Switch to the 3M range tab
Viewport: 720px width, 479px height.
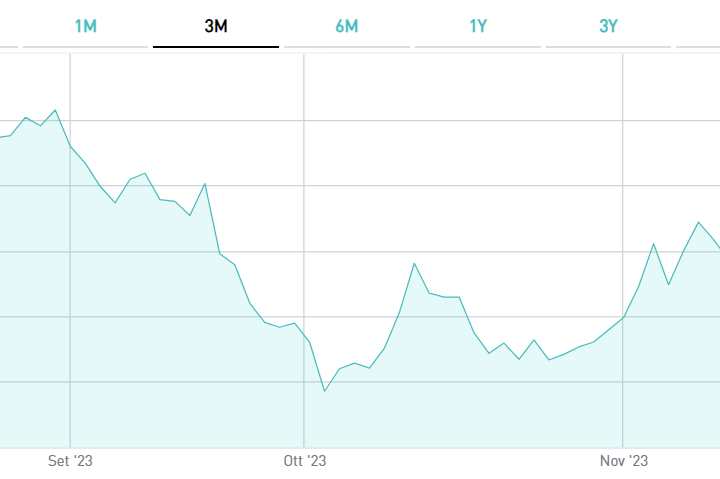[216, 26]
